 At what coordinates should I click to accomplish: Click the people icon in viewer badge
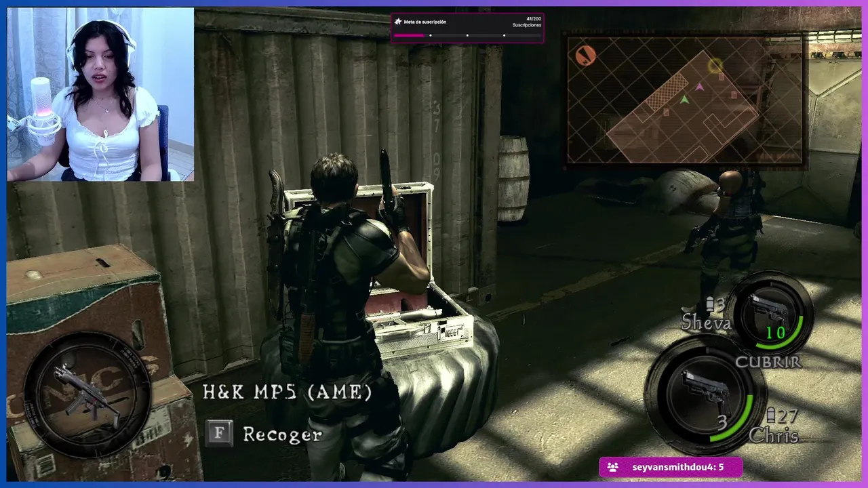pos(612,467)
